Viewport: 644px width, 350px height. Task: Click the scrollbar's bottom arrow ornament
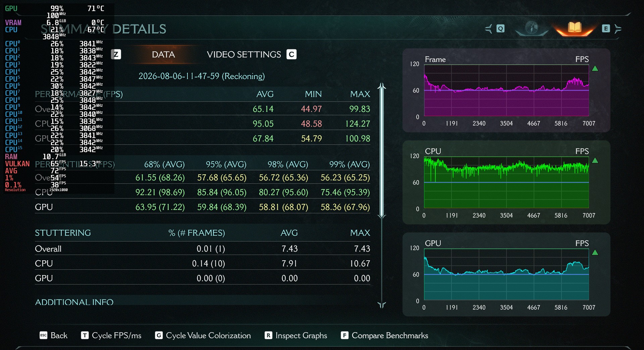coord(382,305)
